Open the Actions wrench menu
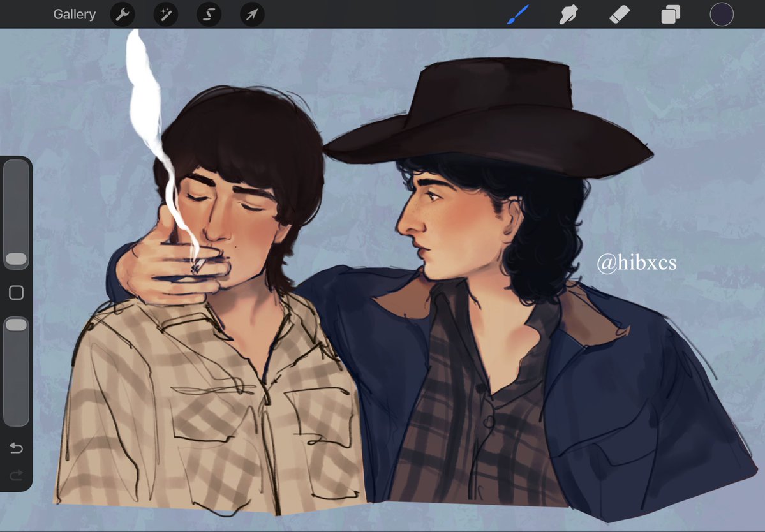Screen dimensions: 765x532 click(x=123, y=15)
